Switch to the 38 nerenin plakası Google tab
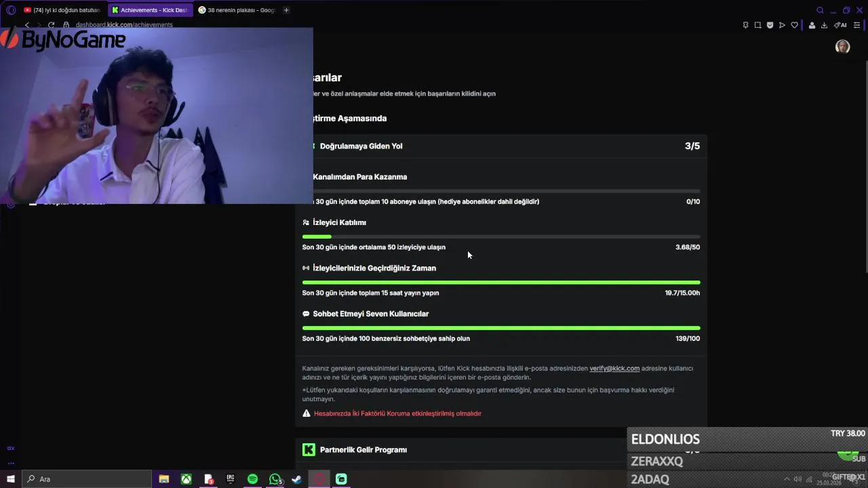The height and width of the screenshot is (488, 868). point(236,10)
